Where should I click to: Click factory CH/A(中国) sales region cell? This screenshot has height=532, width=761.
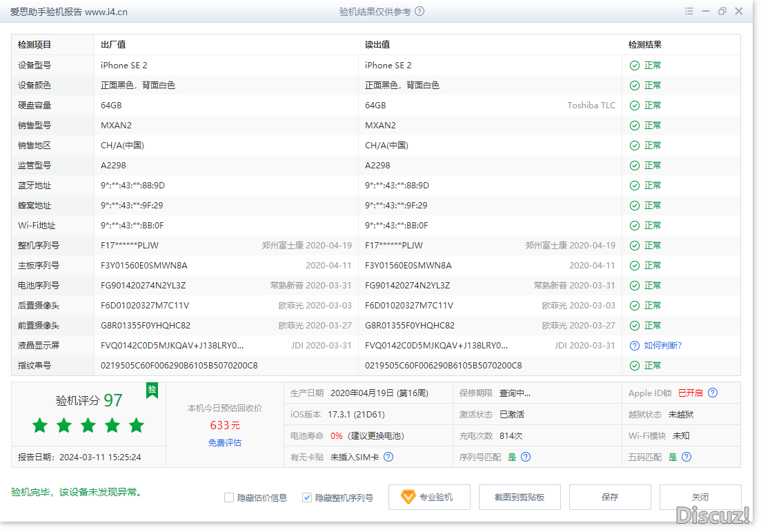pyautogui.click(x=122, y=146)
